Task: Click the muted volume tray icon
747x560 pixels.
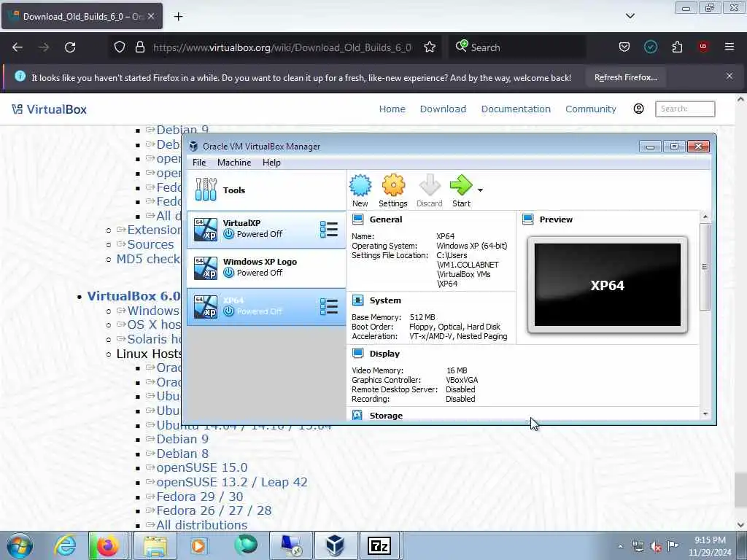Action: [656, 547]
